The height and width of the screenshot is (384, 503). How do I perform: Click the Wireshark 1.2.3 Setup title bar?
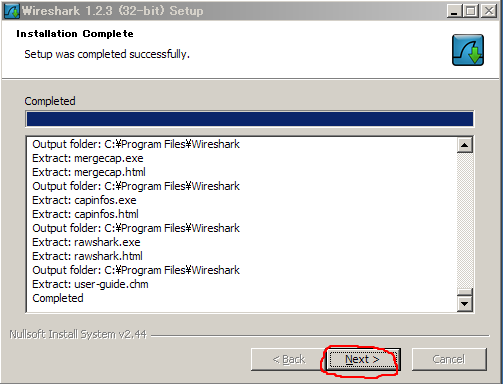coord(233,11)
